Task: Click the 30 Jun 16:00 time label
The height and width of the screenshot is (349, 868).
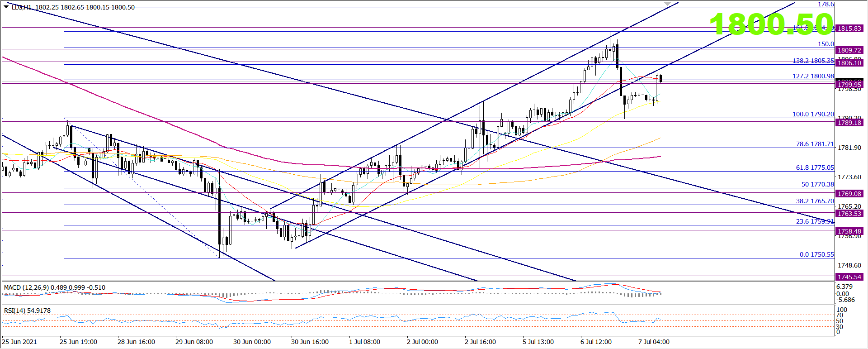Action: [310, 342]
